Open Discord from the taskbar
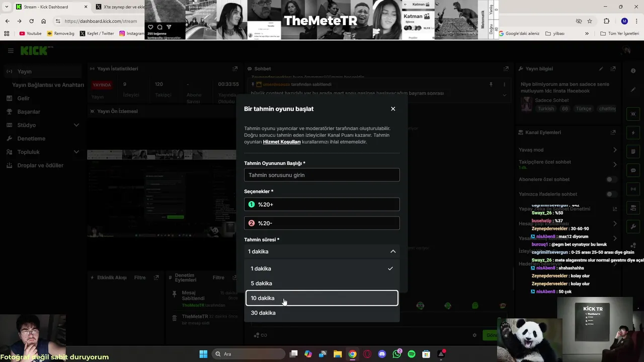Screen dimensions: 644x362 382,354
